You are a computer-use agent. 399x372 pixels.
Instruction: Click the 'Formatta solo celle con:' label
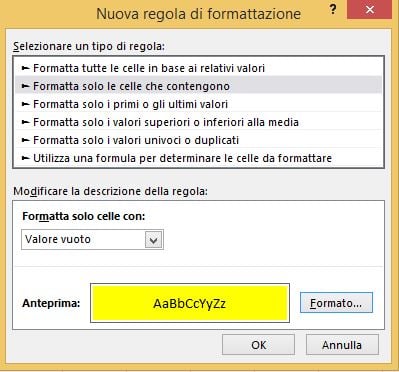point(84,216)
